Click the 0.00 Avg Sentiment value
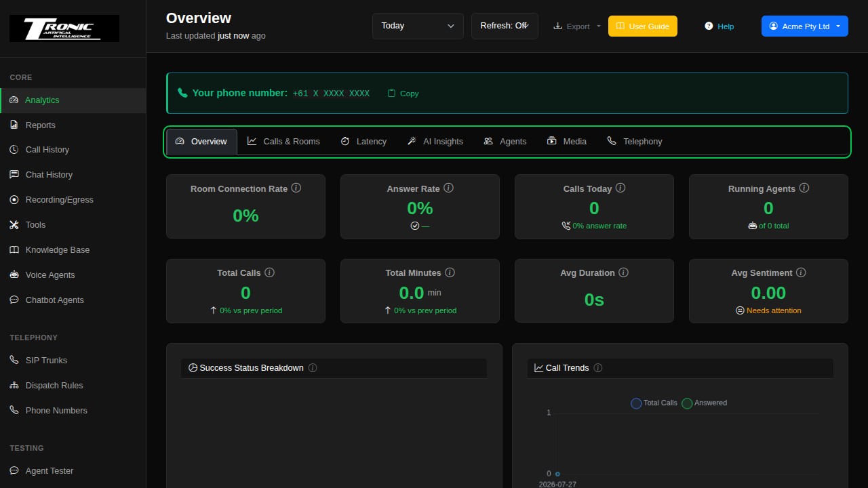Screen dimensions: 868x488 point(768,293)
